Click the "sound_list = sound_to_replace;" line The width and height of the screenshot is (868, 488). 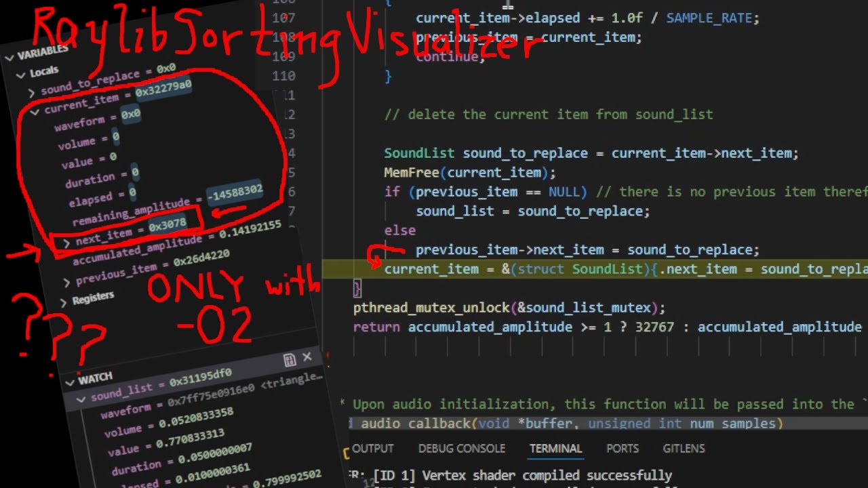click(x=533, y=211)
